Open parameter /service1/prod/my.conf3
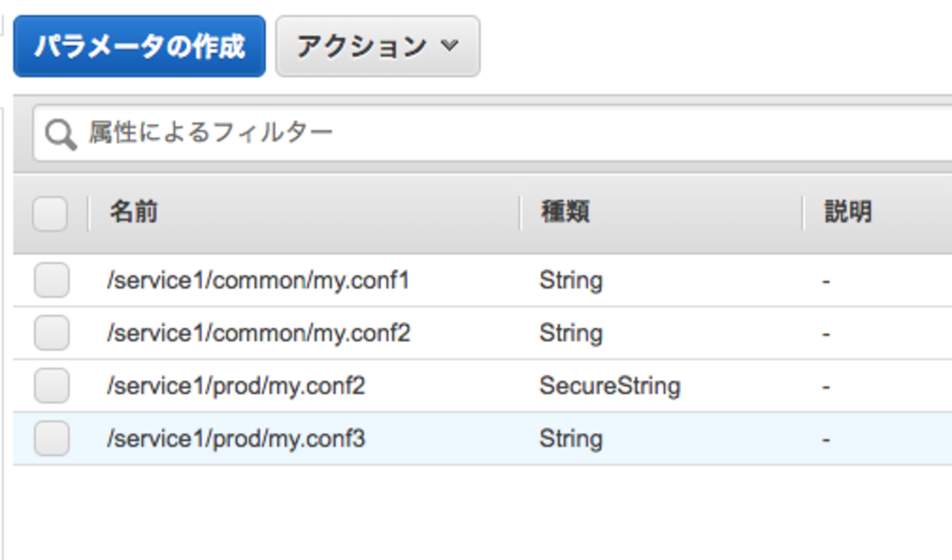The height and width of the screenshot is (560, 952). [236, 438]
